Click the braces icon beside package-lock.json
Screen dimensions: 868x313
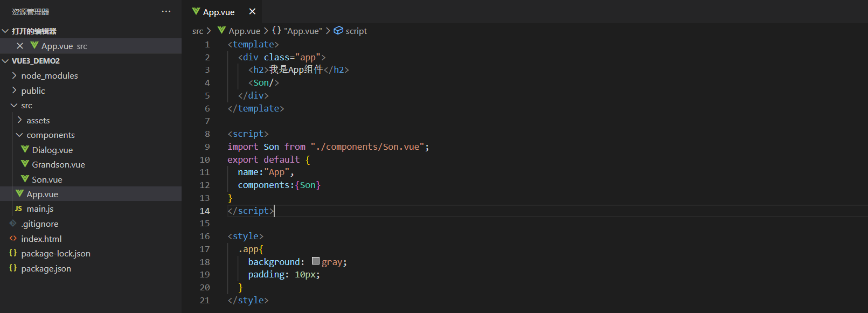point(13,253)
